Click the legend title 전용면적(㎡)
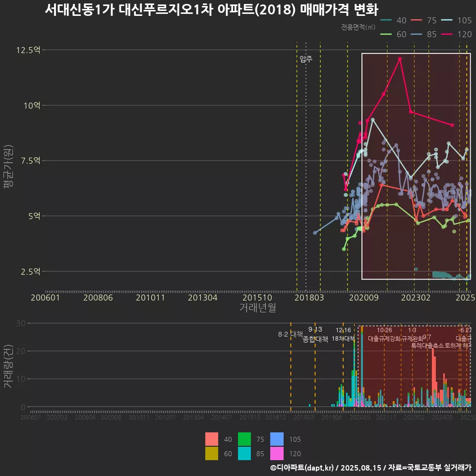This screenshot has height=476, width=476. tap(358, 27)
